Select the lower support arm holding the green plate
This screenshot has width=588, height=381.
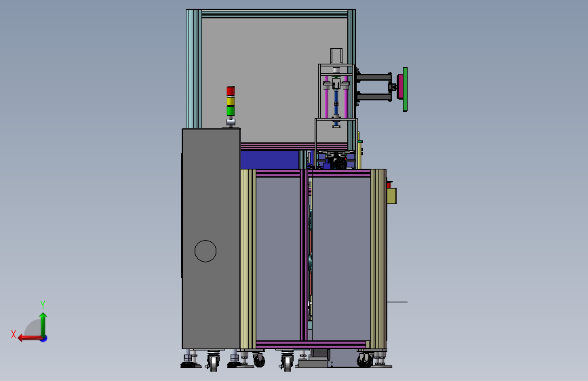pyautogui.click(x=374, y=97)
